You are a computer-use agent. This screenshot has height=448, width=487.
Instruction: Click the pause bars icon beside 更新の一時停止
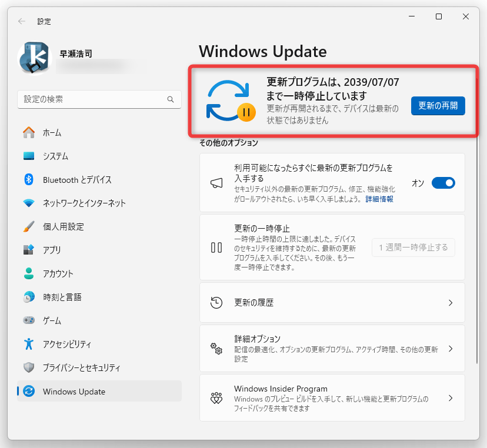216,248
